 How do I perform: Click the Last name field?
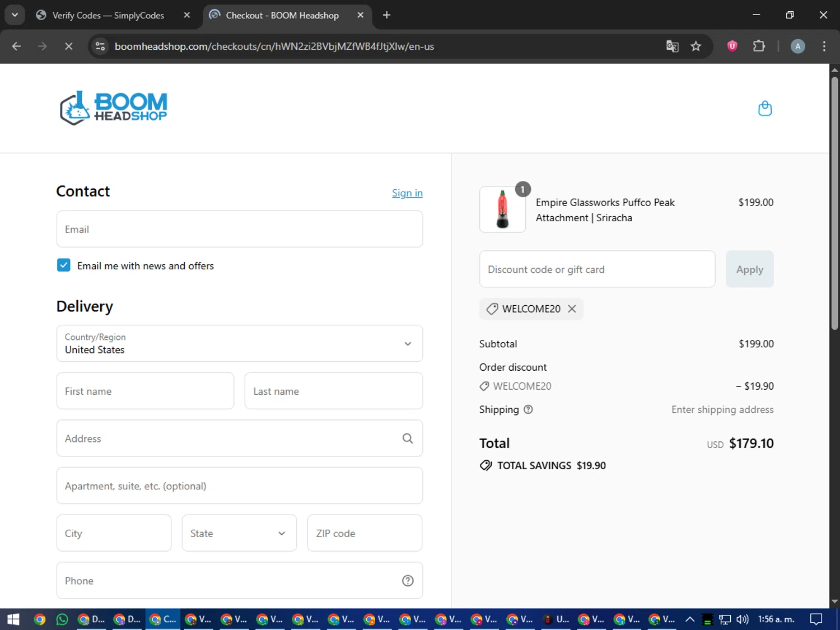pos(334,391)
